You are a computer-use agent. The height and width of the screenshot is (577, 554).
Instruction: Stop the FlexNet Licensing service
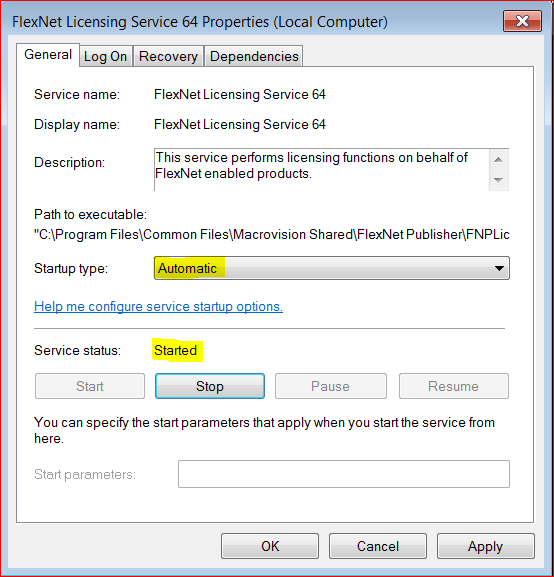tap(210, 386)
